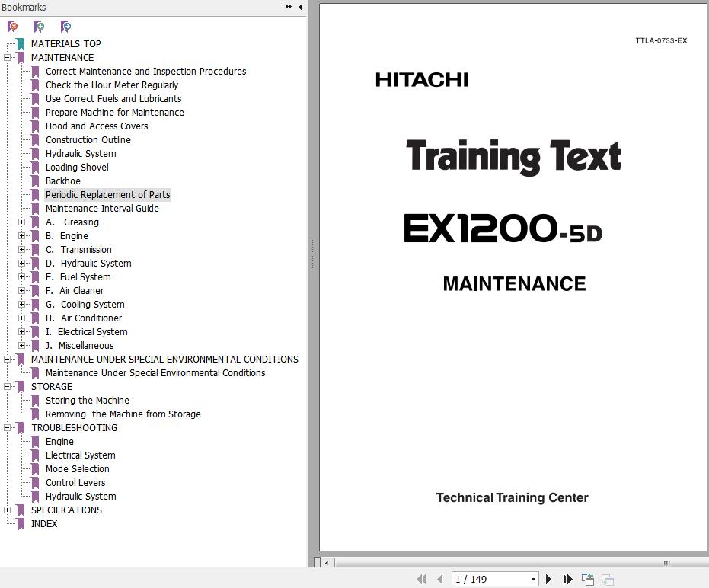Collapse the MAINTENANCE bookmark section

pyautogui.click(x=8, y=58)
